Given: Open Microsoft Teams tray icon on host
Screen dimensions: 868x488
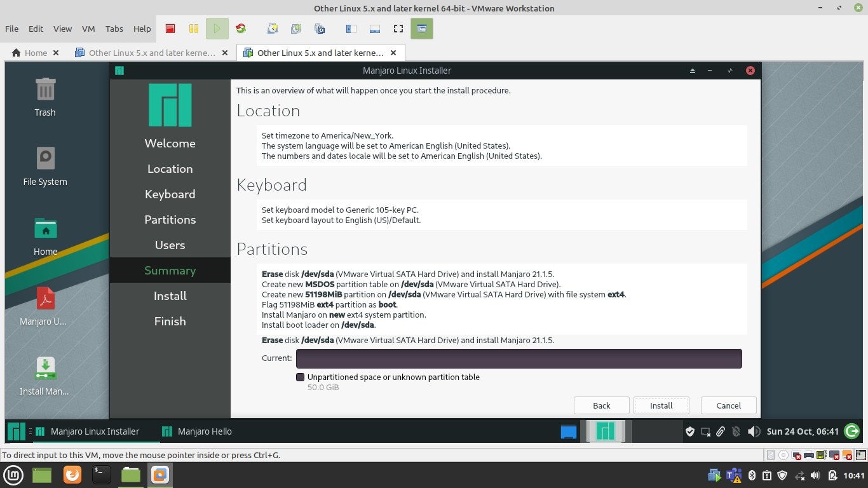Looking at the screenshot, I should [733, 475].
